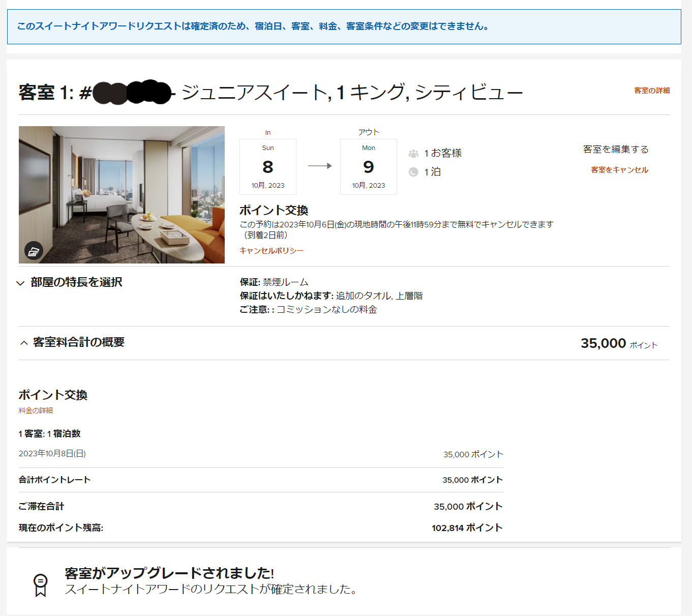Click the junior suite room photo
692x616 pixels.
(x=122, y=194)
